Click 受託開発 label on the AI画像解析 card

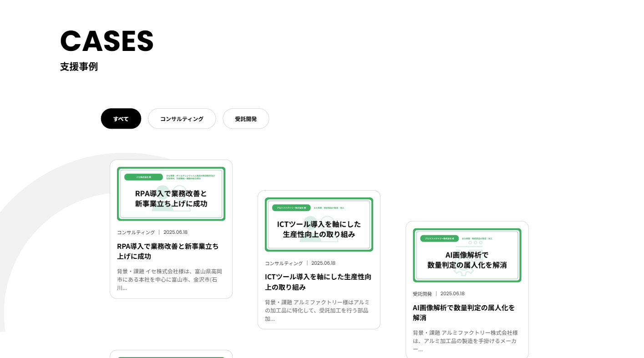(x=422, y=293)
